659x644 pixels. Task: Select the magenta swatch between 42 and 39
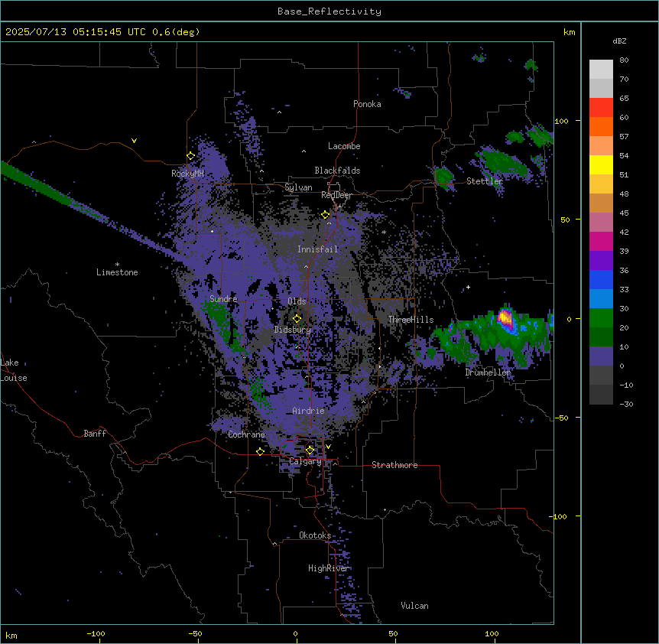coord(601,241)
